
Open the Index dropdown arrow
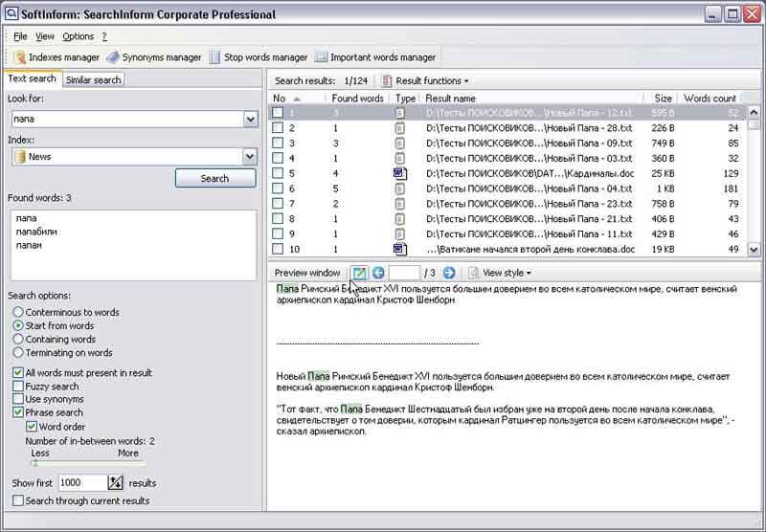250,157
